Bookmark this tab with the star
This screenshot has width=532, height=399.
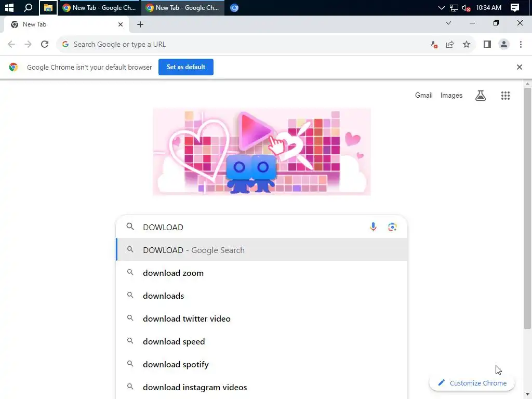[x=467, y=45]
